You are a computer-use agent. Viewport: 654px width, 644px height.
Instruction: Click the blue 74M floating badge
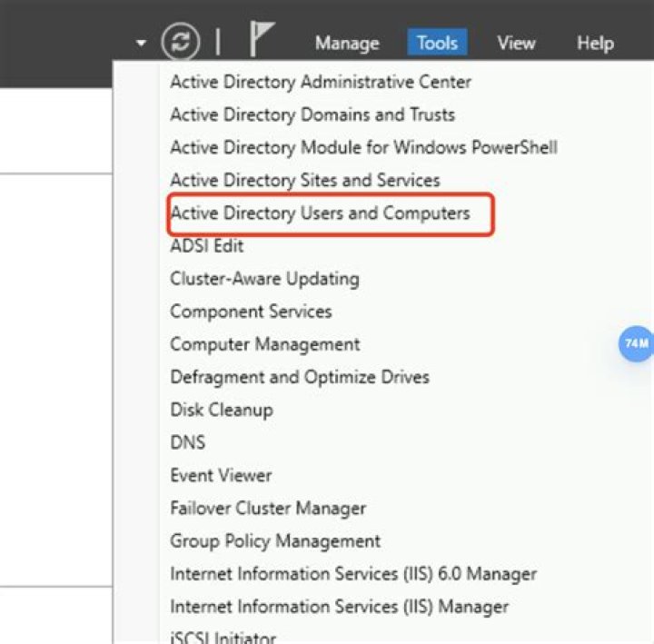[x=636, y=343]
